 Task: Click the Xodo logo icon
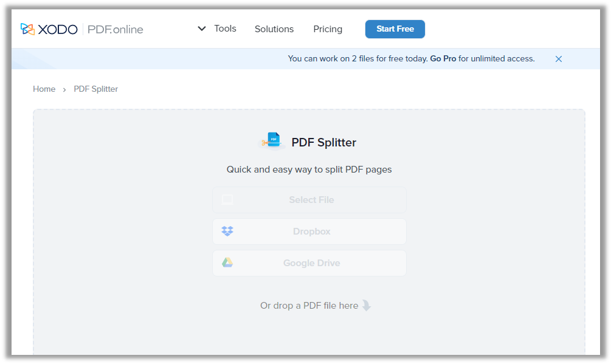coord(28,29)
